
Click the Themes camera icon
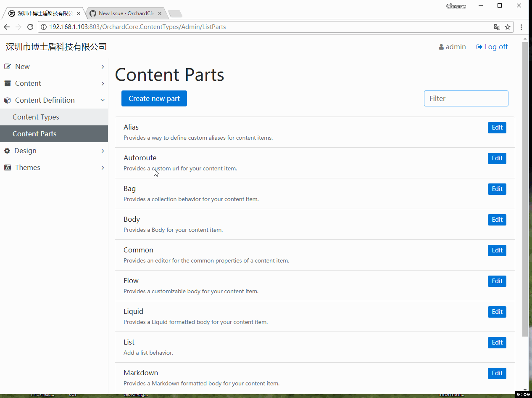[x=7, y=167]
